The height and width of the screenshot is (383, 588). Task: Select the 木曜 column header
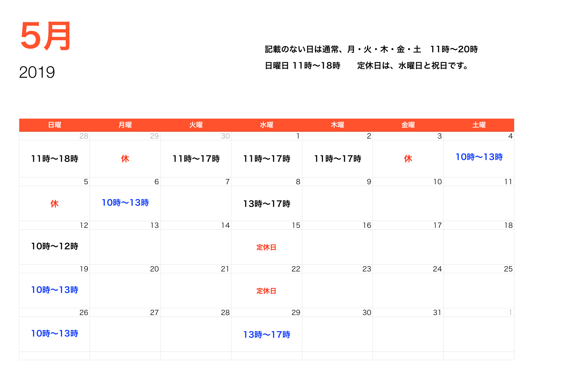coord(338,125)
